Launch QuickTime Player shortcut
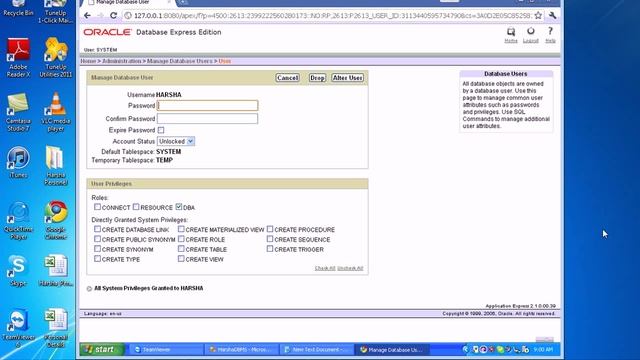640x360 pixels. click(x=18, y=220)
